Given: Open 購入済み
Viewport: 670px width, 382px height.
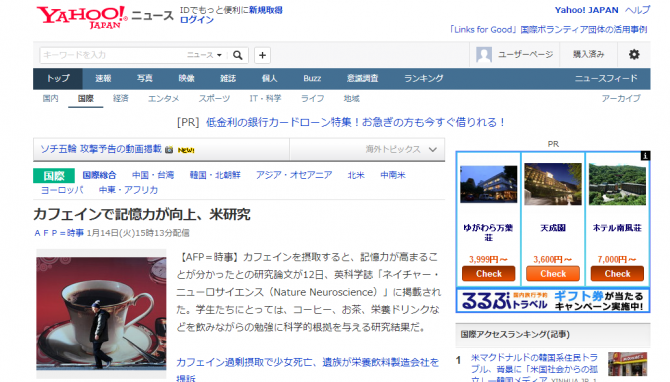Looking at the screenshot, I should coord(588,54).
